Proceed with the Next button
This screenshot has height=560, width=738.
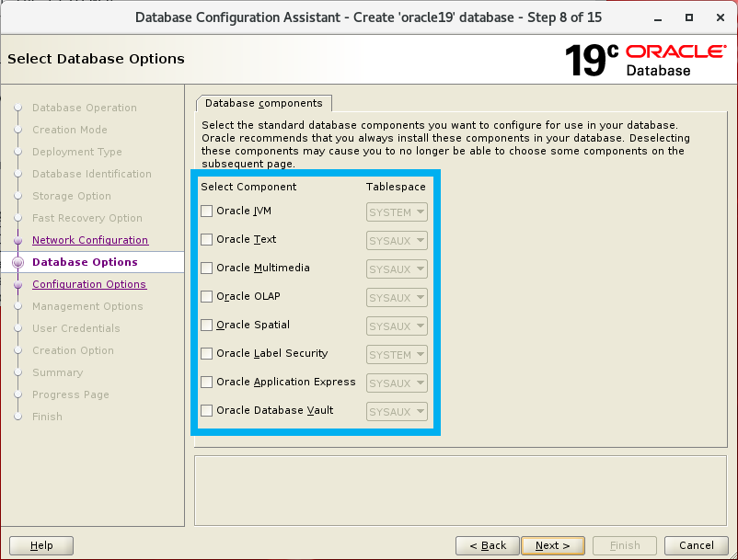pos(553,545)
